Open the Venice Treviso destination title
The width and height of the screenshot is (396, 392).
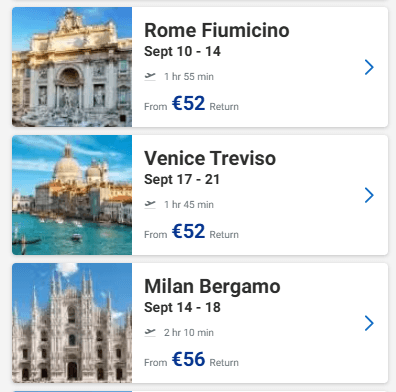[210, 158]
